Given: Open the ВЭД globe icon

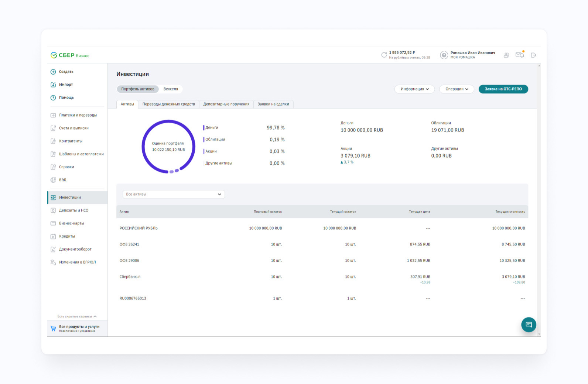Looking at the screenshot, I should click(53, 180).
